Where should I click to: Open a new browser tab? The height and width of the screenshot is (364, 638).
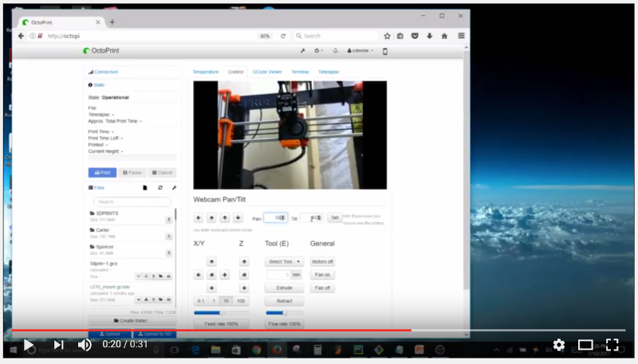(112, 22)
